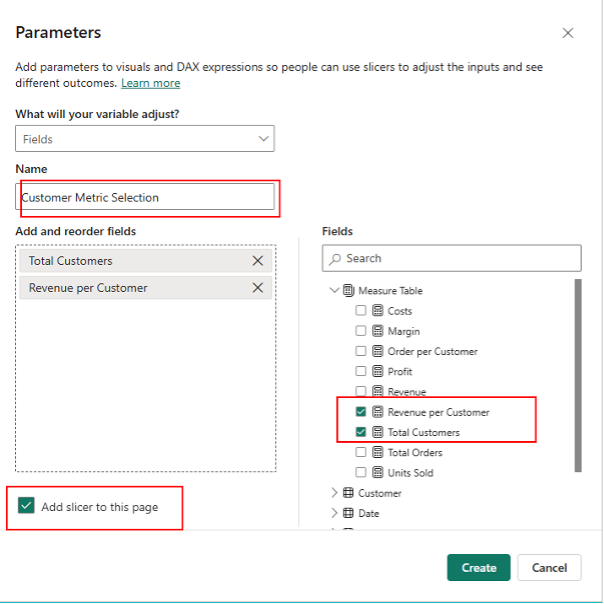
Task: Expand the Date table node
Action: pyautogui.click(x=334, y=513)
